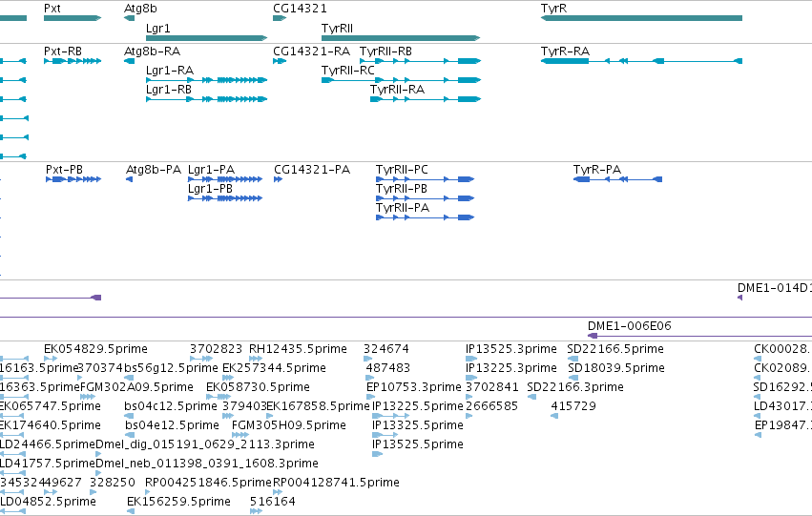Select the Pxt gene label
This screenshot has height=516, width=812.
point(52,9)
